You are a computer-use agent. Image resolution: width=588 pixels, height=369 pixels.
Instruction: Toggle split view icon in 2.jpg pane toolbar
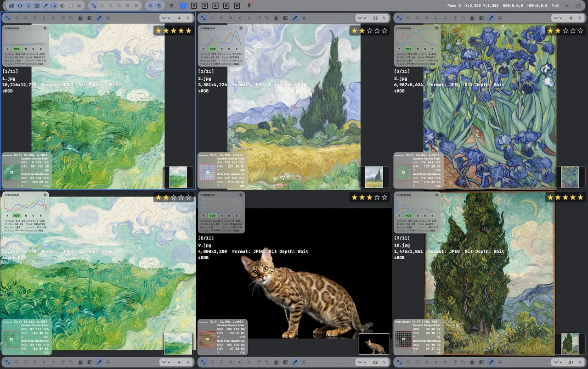(x=286, y=18)
